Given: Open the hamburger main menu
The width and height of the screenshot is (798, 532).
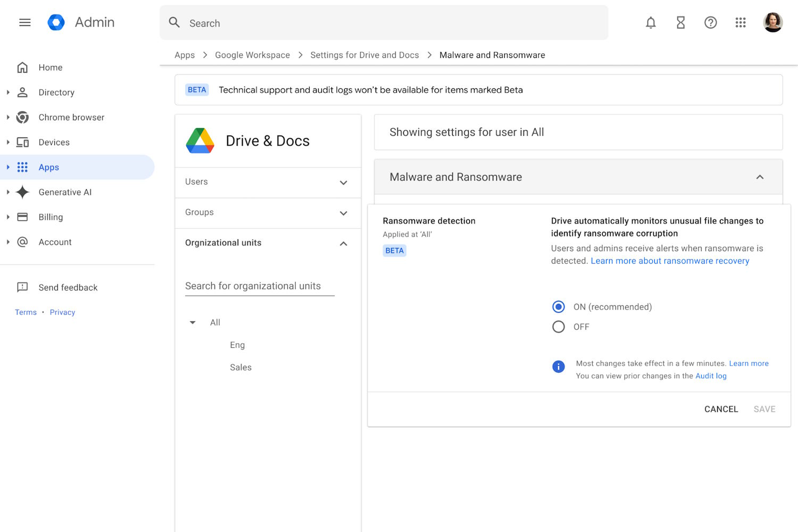Looking at the screenshot, I should (x=25, y=22).
